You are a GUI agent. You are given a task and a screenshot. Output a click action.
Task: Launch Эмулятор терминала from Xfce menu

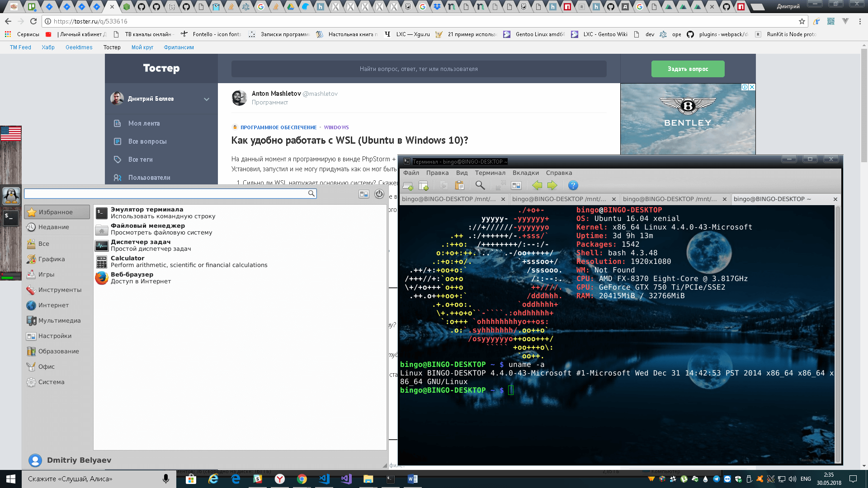pyautogui.click(x=240, y=213)
